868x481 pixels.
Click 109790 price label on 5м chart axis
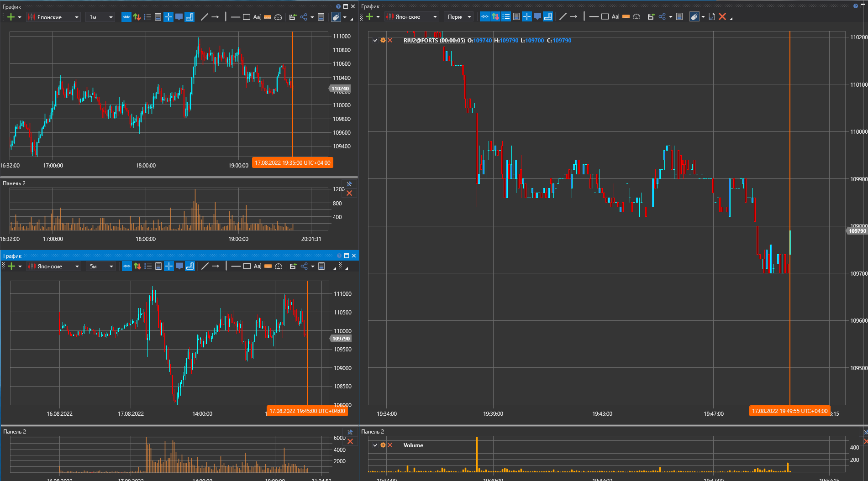click(341, 339)
